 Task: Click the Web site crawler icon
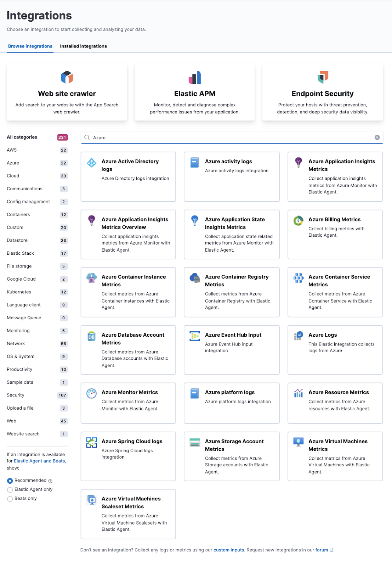pyautogui.click(x=67, y=77)
